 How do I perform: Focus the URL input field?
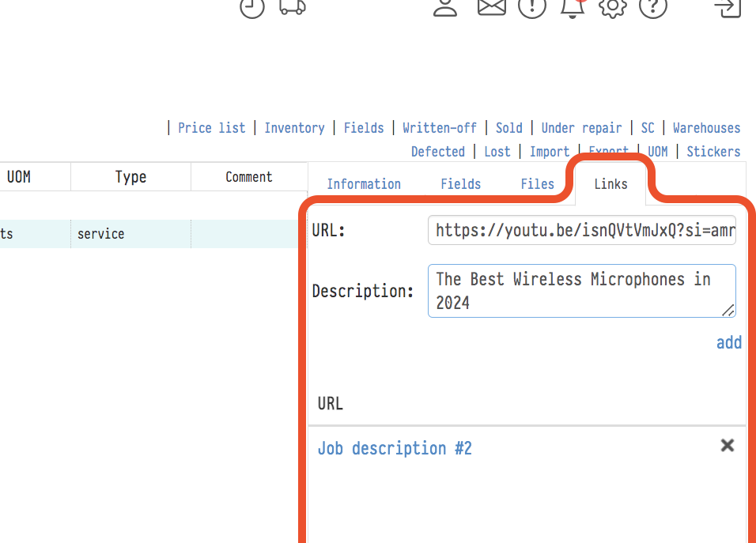pyautogui.click(x=582, y=231)
